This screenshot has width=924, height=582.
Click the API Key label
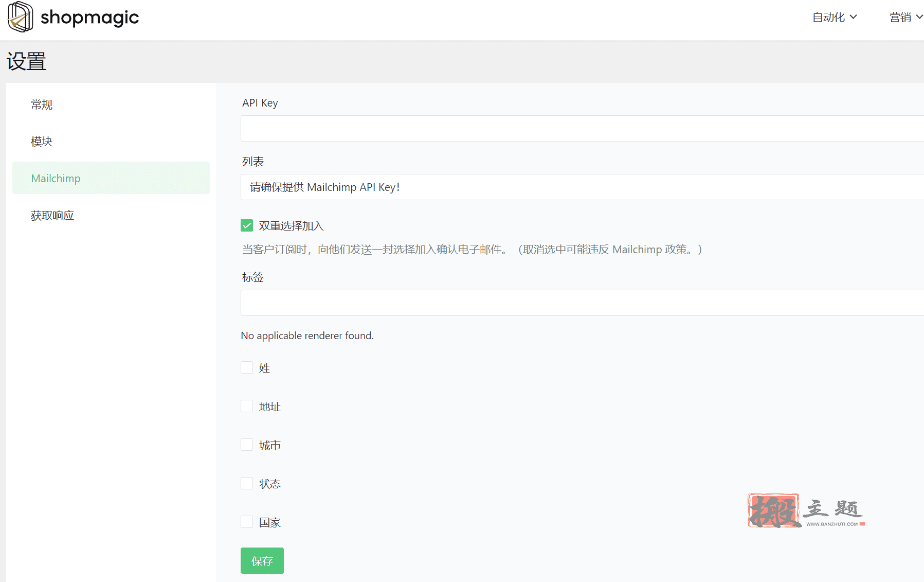(260, 103)
